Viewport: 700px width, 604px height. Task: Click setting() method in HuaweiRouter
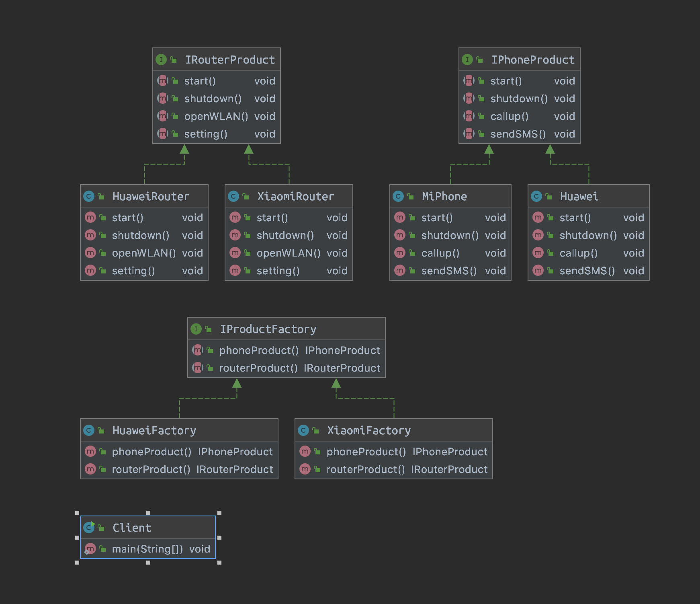coord(133,271)
